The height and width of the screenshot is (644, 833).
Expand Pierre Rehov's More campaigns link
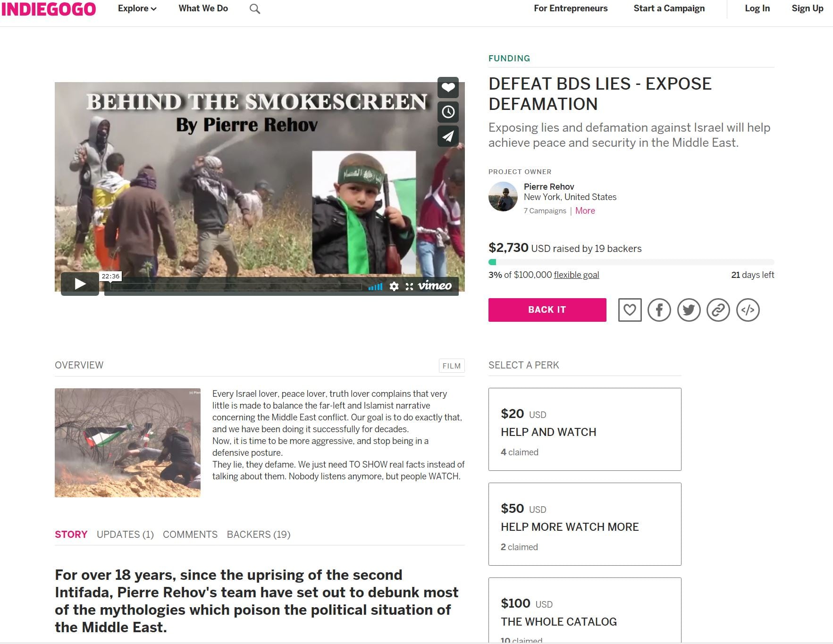pyautogui.click(x=585, y=211)
